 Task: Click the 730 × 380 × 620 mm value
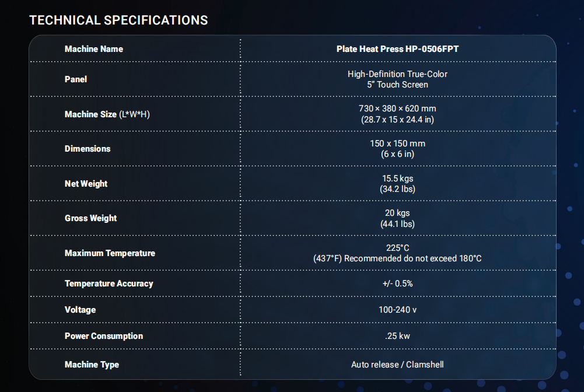pos(397,108)
